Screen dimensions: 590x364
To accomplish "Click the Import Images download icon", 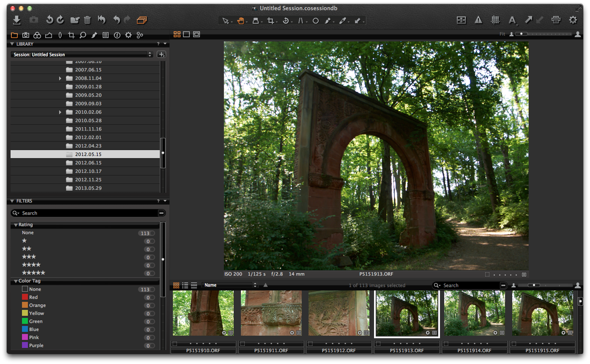I will point(17,20).
